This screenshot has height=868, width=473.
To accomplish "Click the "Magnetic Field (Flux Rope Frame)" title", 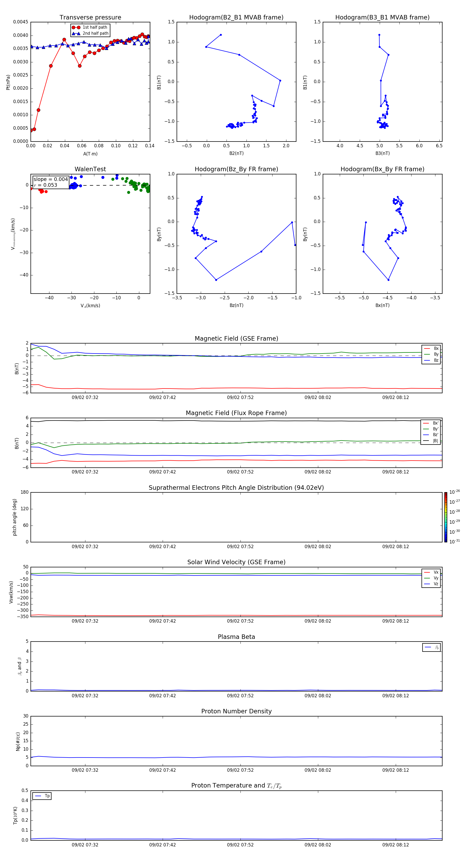I will pos(236,413).
